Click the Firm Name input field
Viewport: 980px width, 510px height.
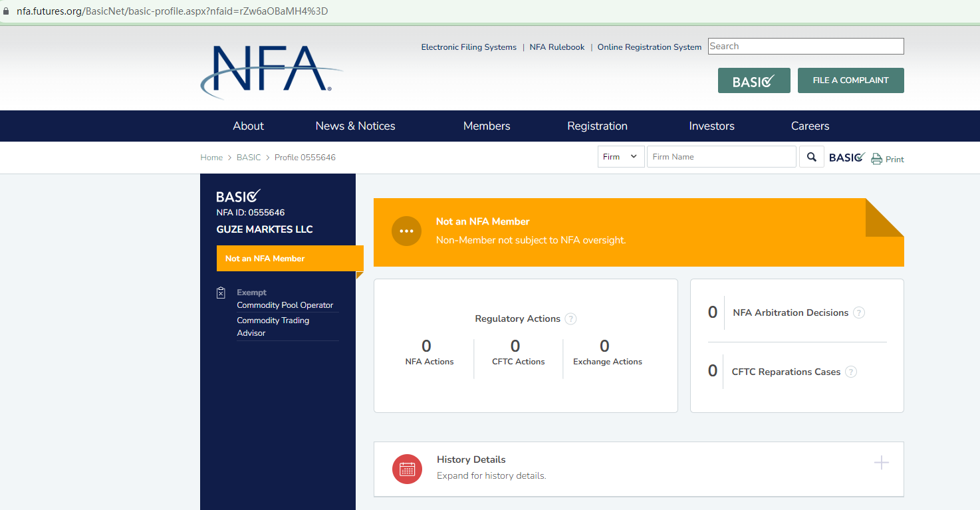pos(721,157)
